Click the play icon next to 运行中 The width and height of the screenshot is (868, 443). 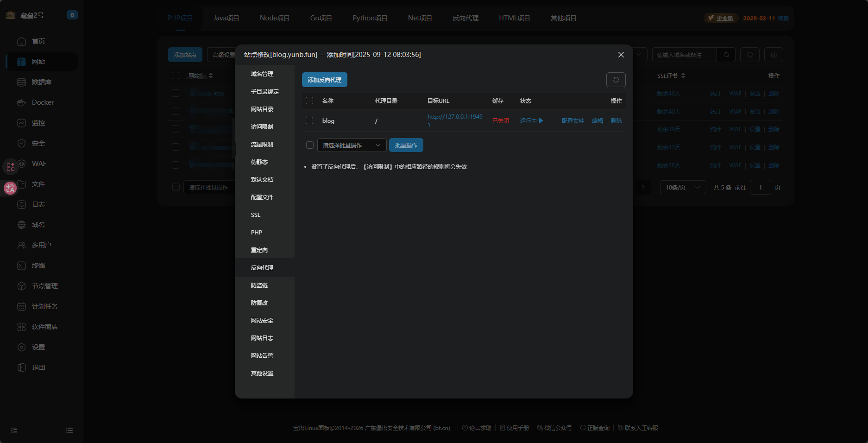[541, 120]
